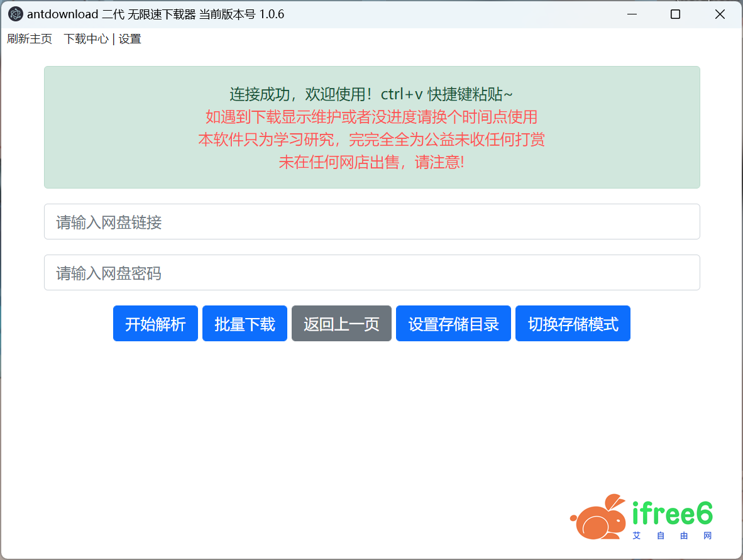Click into the 请输入网盘密码 field
743x560 pixels.
click(371, 273)
